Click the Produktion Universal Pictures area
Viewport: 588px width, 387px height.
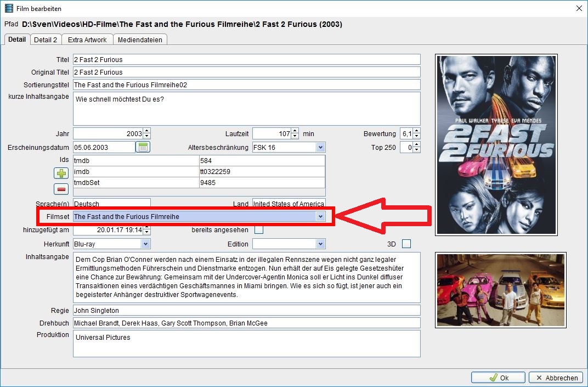(247, 344)
